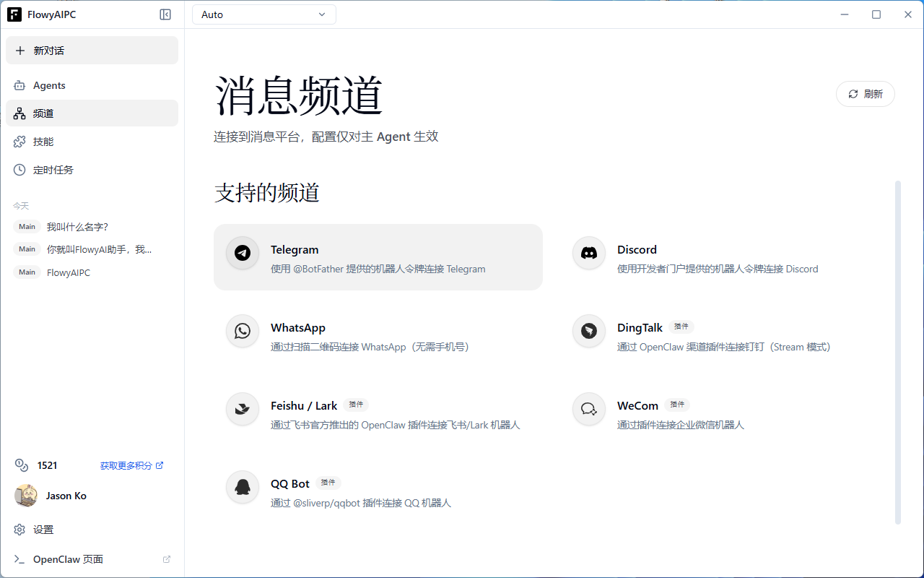Go to the 技能 section

pyautogui.click(x=43, y=142)
